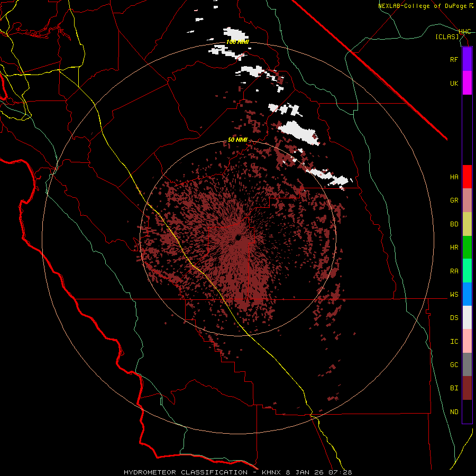This screenshot has width=476, height=476.
Task: Click the "IC" legend label
Action: pos(454,342)
